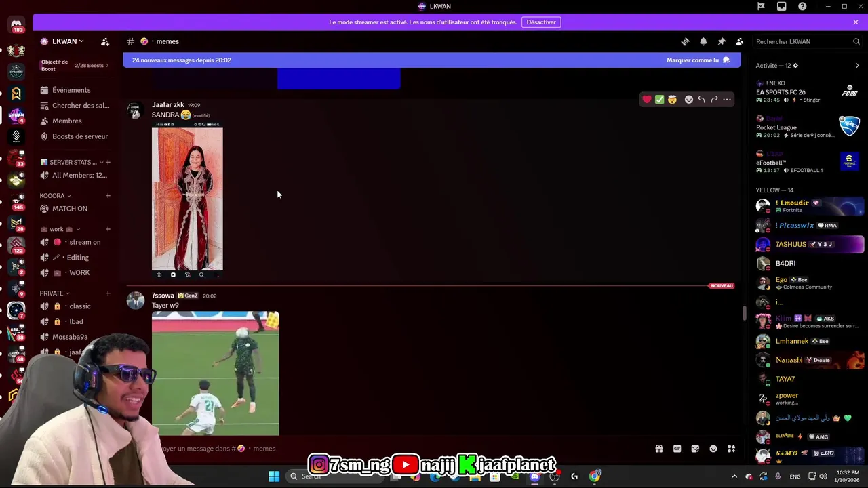This screenshot has height=488, width=868.
Task: Open Google Chrome from taskbar
Action: pos(595,476)
